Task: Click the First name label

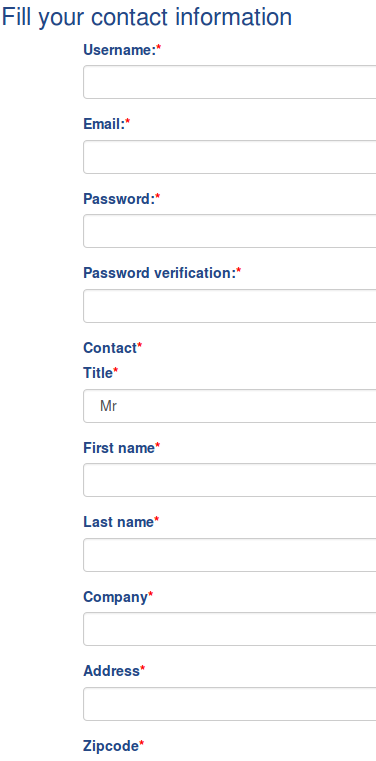Action: 119,448
